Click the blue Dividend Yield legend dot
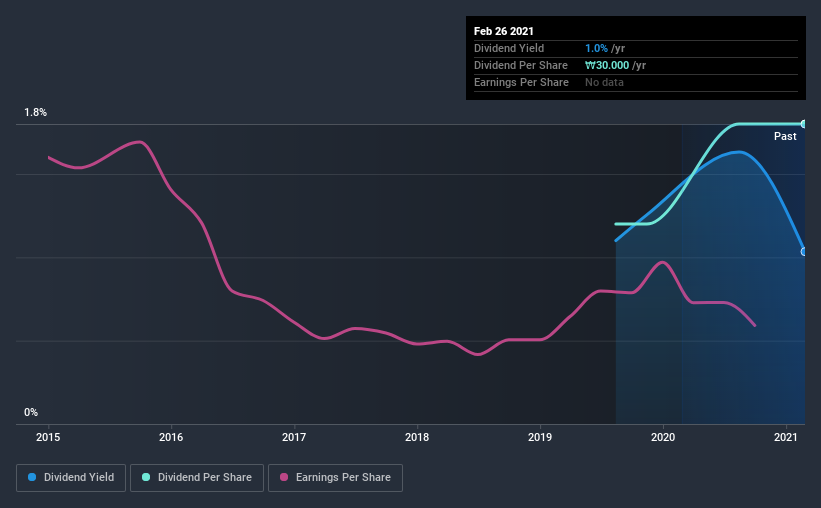The height and width of the screenshot is (508, 821). (32, 477)
